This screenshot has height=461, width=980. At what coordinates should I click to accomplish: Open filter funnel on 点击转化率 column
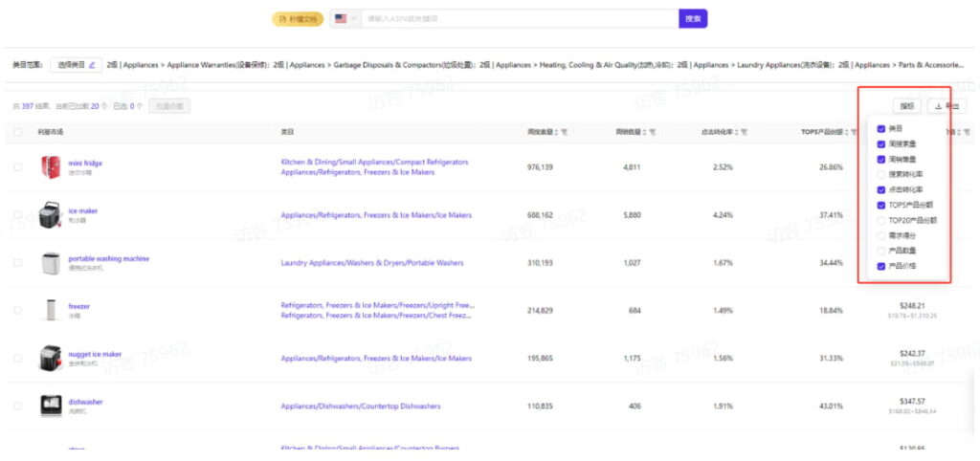point(744,131)
